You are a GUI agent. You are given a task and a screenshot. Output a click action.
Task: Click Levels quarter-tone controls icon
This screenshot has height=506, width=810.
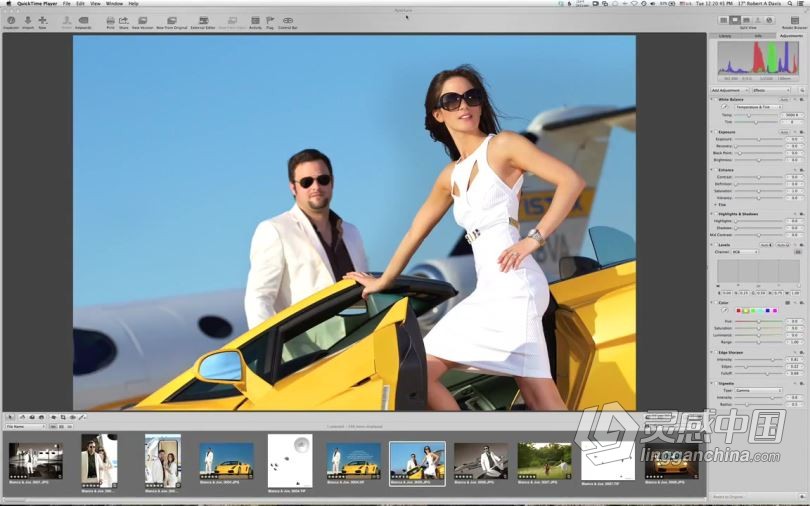click(798, 252)
